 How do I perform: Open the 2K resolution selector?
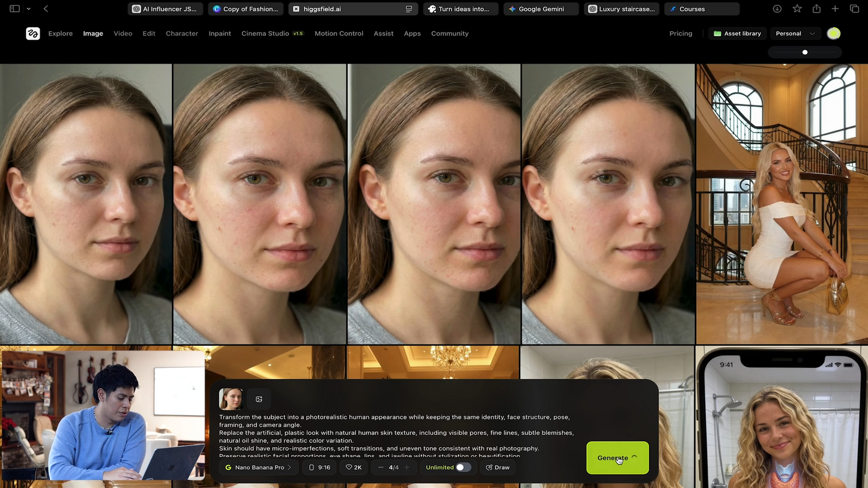(x=353, y=468)
